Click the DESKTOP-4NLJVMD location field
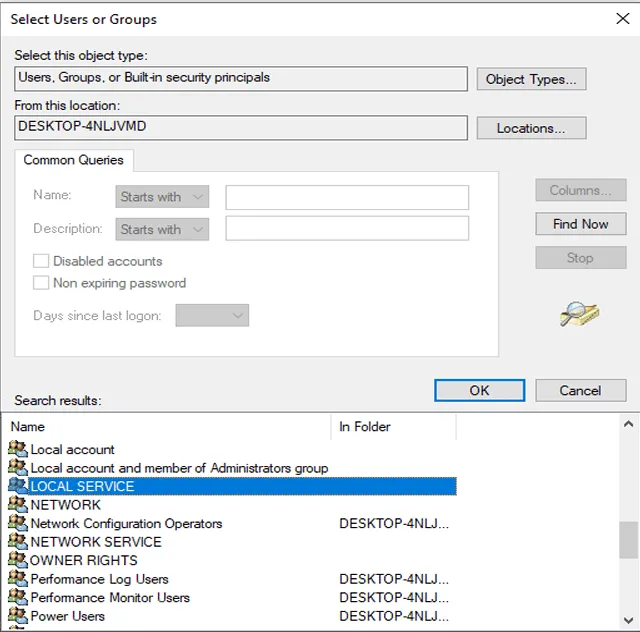 [241, 128]
